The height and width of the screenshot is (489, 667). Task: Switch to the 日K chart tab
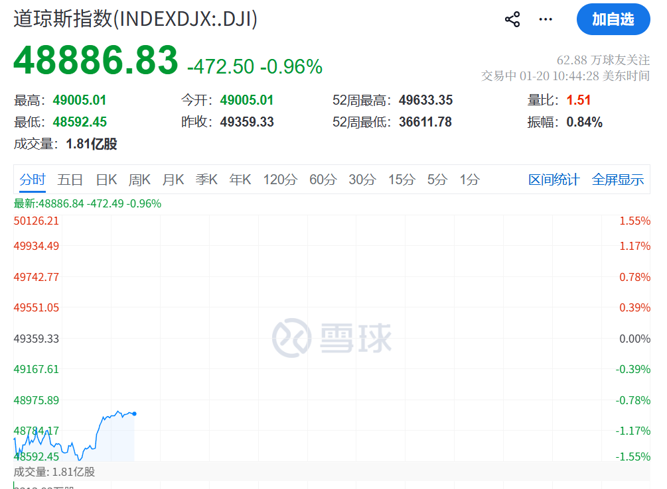[x=106, y=180]
